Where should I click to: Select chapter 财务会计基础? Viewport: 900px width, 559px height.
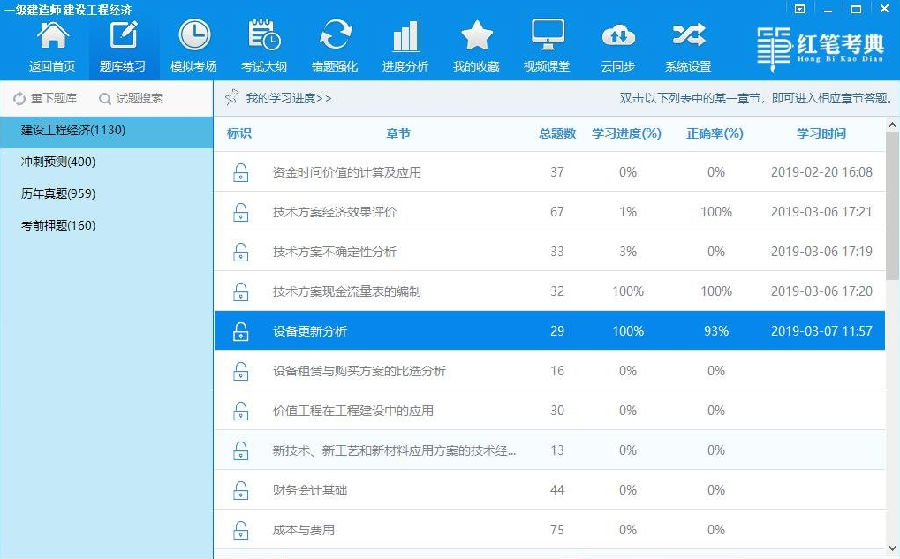[310, 490]
